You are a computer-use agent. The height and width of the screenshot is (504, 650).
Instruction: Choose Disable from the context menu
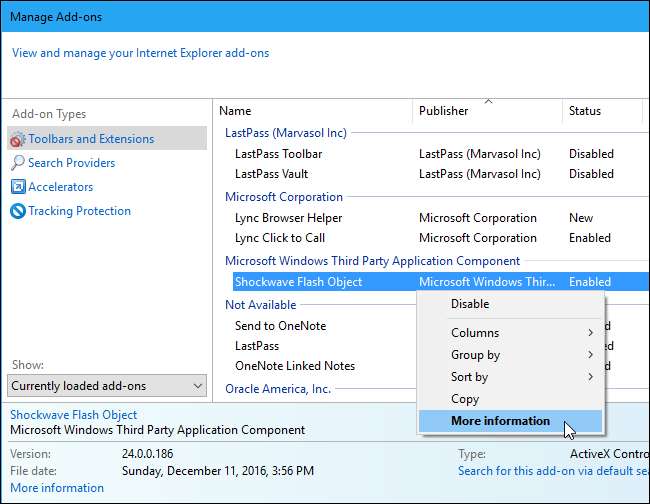tap(470, 304)
